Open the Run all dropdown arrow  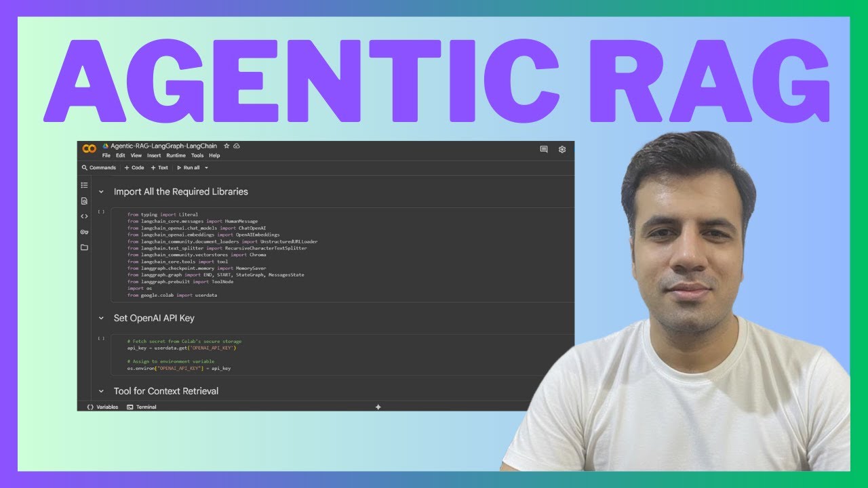click(207, 168)
